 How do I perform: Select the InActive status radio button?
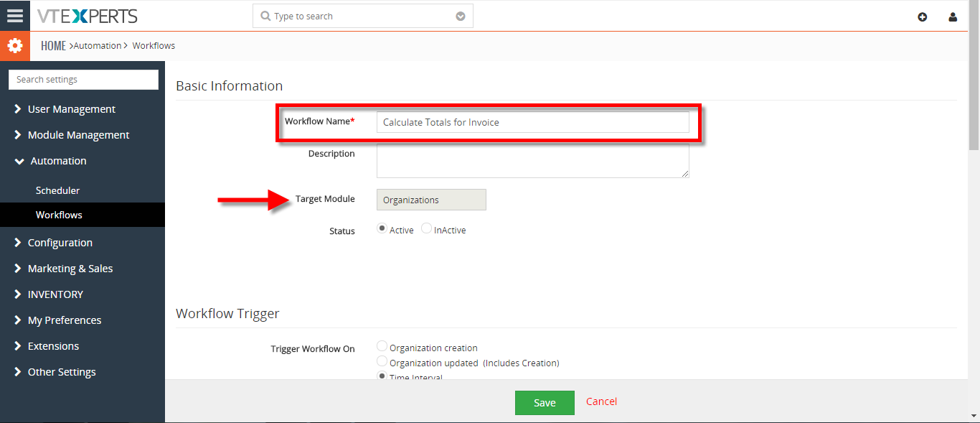426,228
